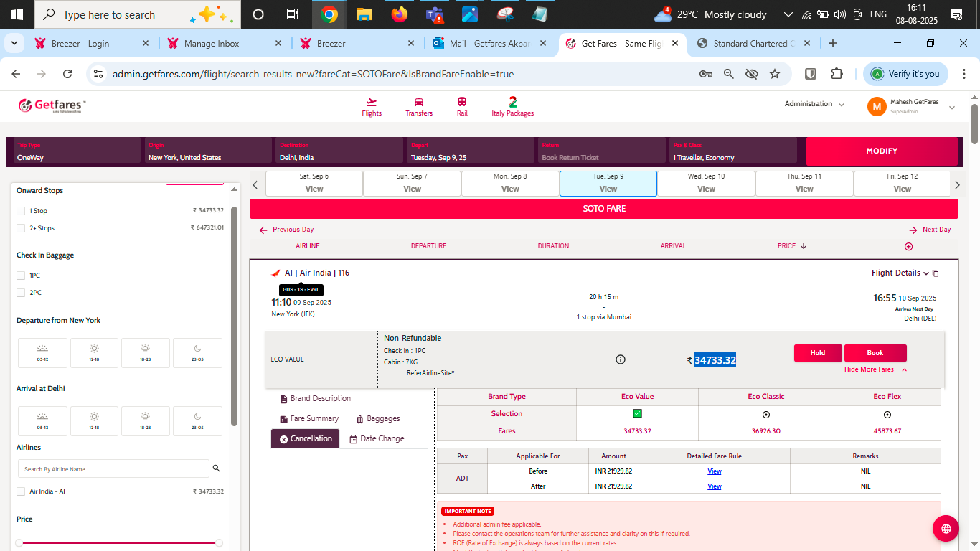Screen dimensions: 980x551
Task: Open the Baggages tab
Action: coord(378,418)
